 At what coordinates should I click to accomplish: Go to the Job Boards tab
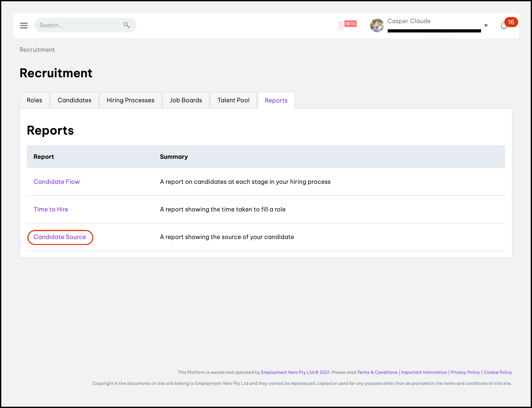point(186,100)
